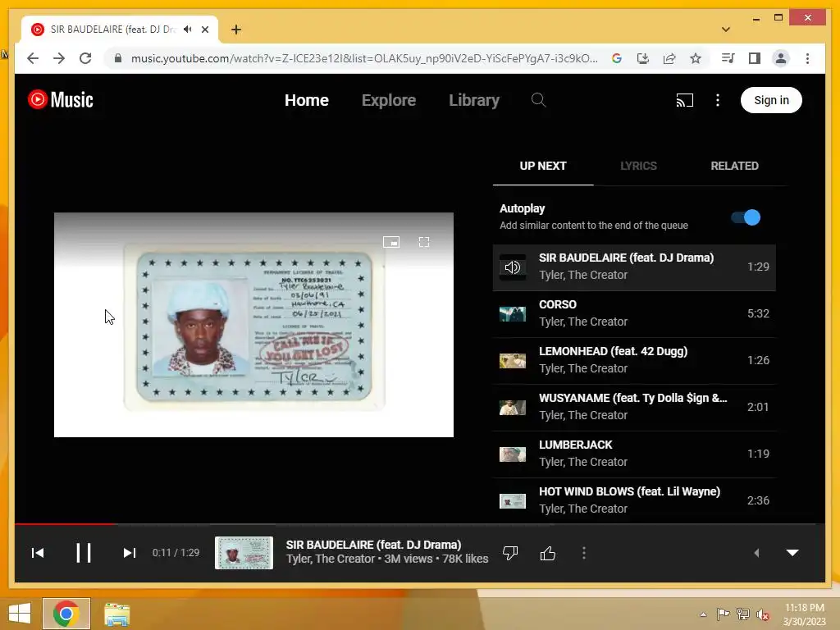Go to the previous track
Viewport: 840px width, 630px height.
point(38,553)
